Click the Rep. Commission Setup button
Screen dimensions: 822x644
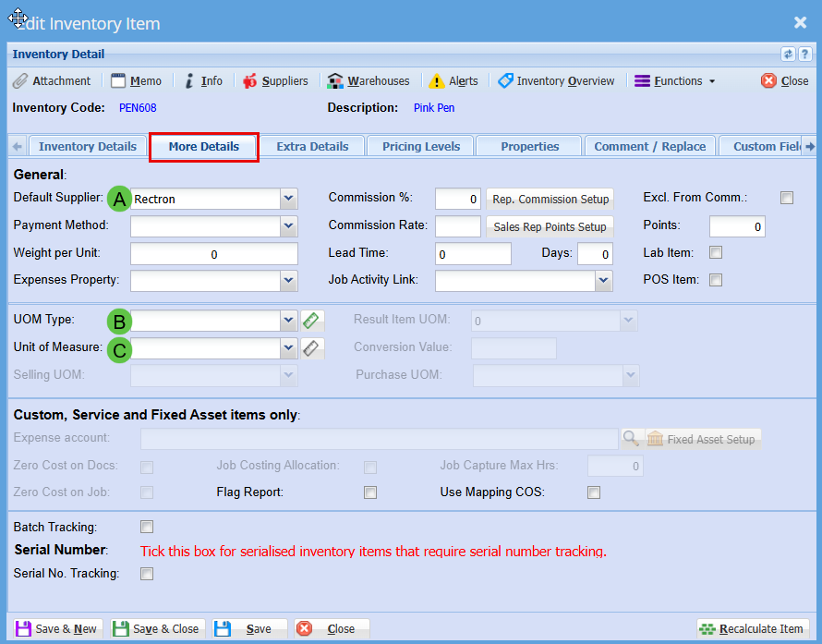coord(550,199)
